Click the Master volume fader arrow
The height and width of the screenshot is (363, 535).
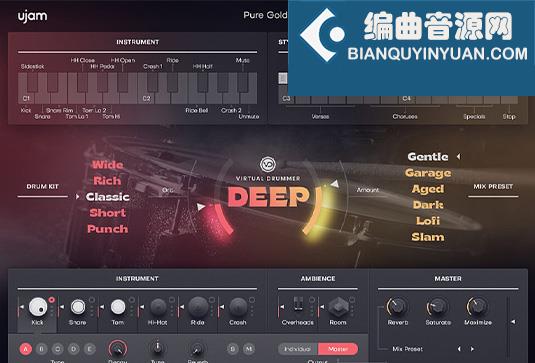[x=513, y=322]
